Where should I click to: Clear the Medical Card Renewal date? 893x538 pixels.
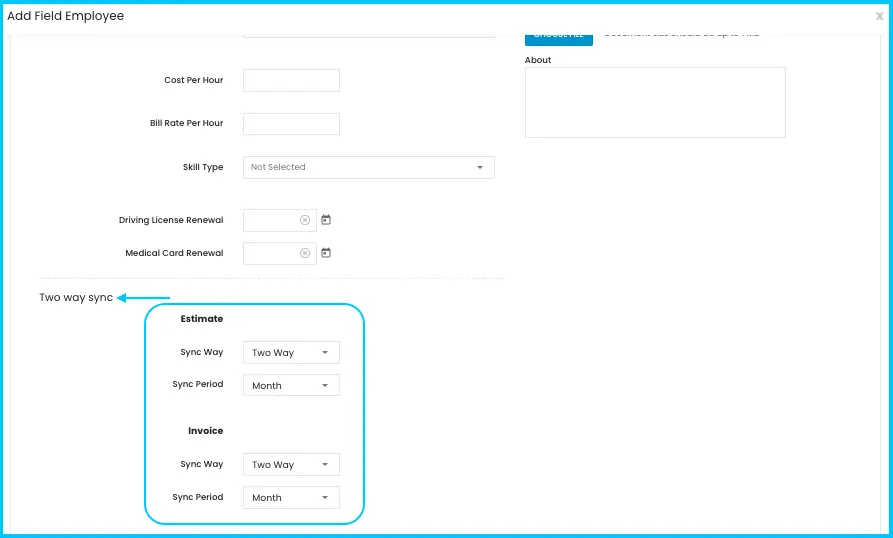click(305, 253)
